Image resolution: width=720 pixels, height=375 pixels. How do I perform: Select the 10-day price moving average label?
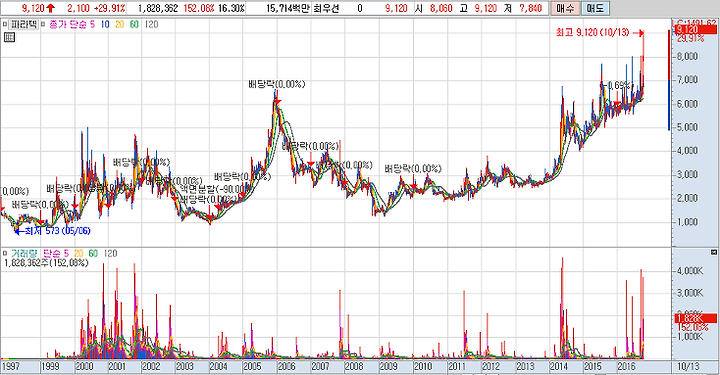(105, 24)
